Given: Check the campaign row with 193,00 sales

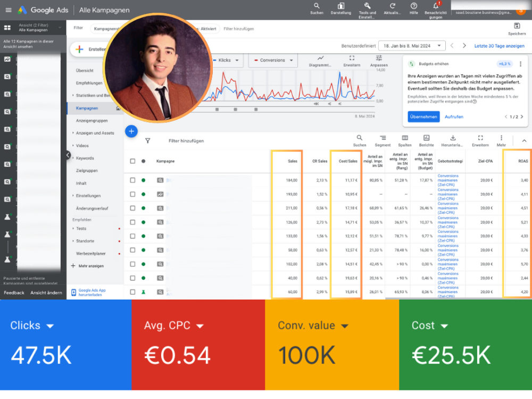Looking at the screenshot, I should click(x=132, y=194).
